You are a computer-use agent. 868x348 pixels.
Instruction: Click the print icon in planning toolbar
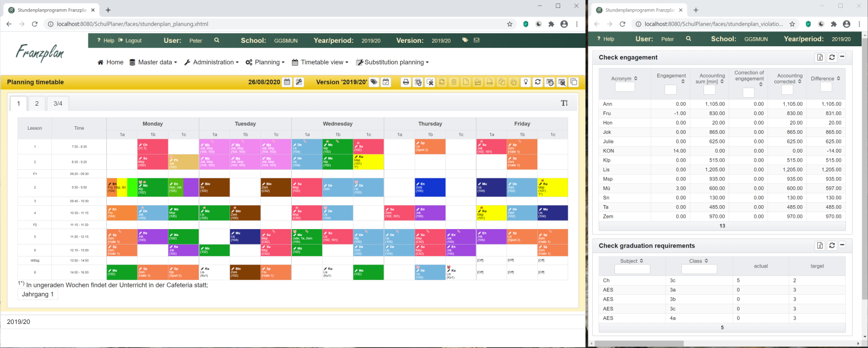tap(405, 82)
